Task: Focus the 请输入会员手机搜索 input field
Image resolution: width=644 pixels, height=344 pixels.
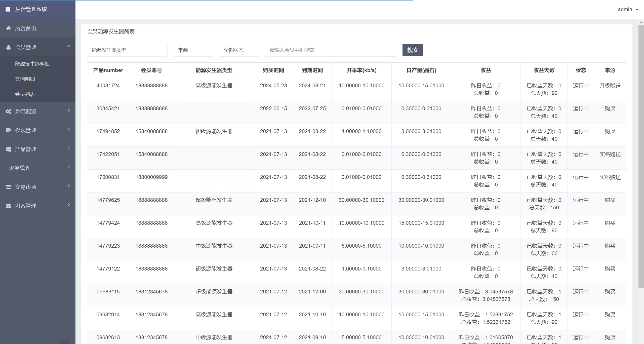Action: click(331, 50)
